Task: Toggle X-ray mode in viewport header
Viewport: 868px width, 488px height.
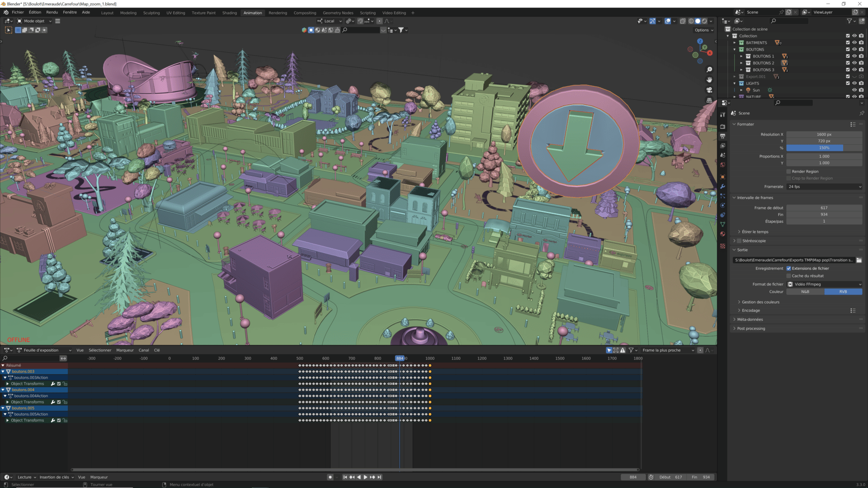Action: [683, 21]
